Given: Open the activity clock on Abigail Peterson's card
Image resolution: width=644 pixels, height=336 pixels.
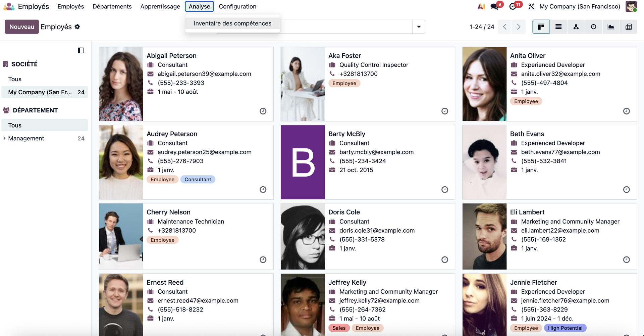Looking at the screenshot, I should (263, 111).
